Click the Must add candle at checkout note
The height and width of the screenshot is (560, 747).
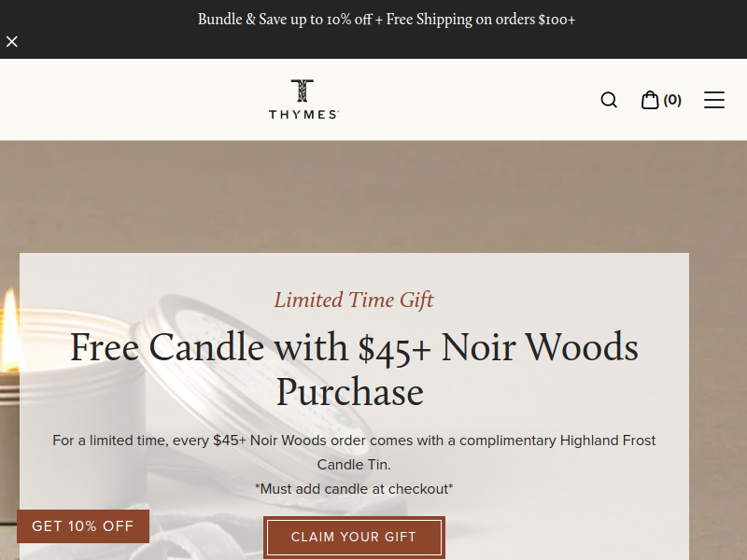[x=354, y=488]
